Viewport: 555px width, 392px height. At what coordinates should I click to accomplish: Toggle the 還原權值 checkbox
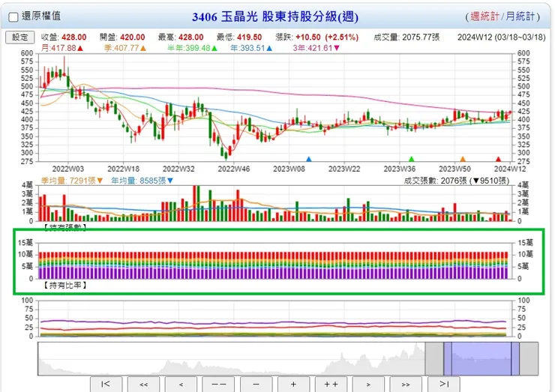[13, 17]
